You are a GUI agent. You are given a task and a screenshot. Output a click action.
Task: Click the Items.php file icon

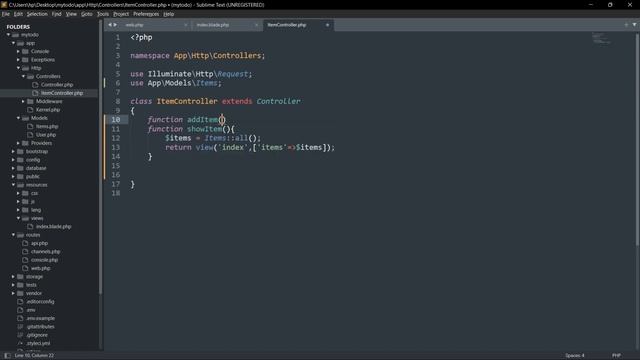30,127
